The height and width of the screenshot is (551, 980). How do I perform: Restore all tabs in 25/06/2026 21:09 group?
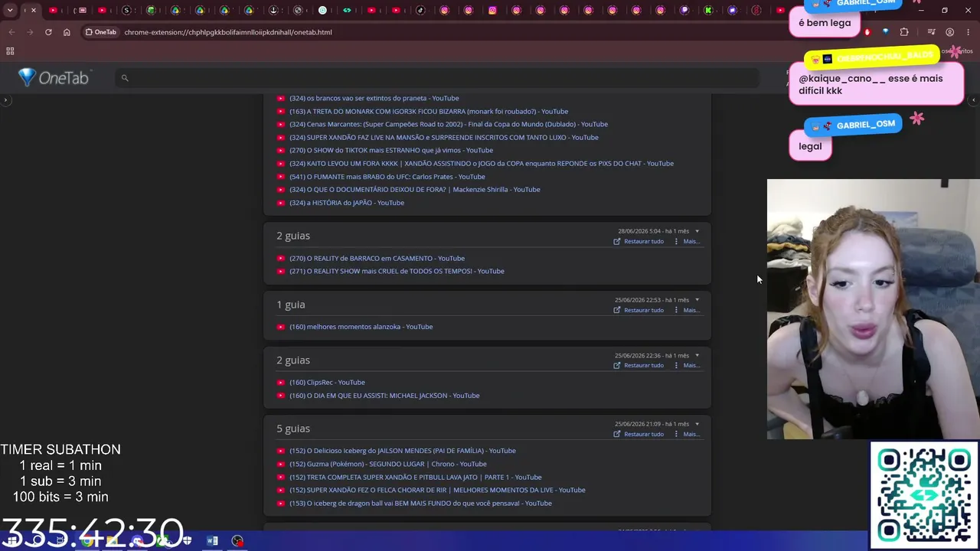coord(643,434)
